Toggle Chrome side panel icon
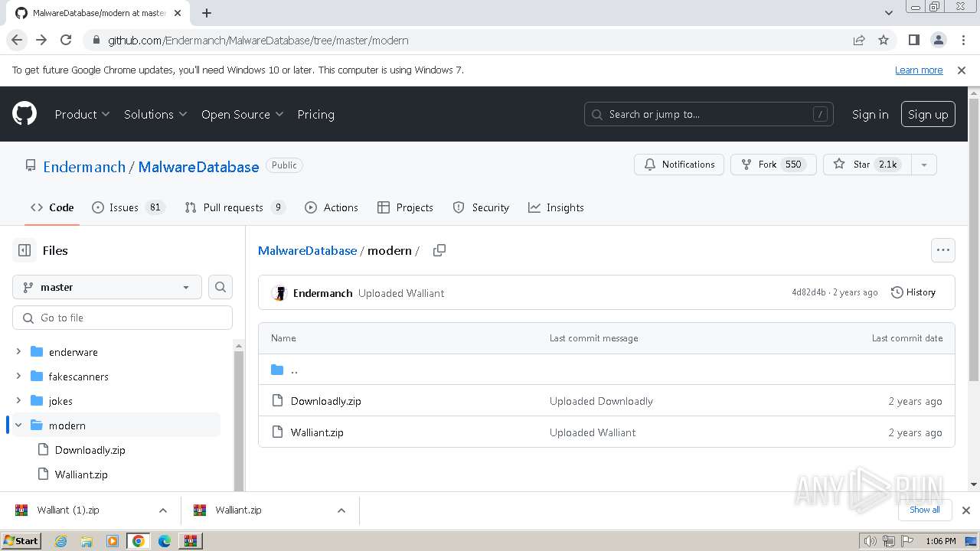 point(913,40)
